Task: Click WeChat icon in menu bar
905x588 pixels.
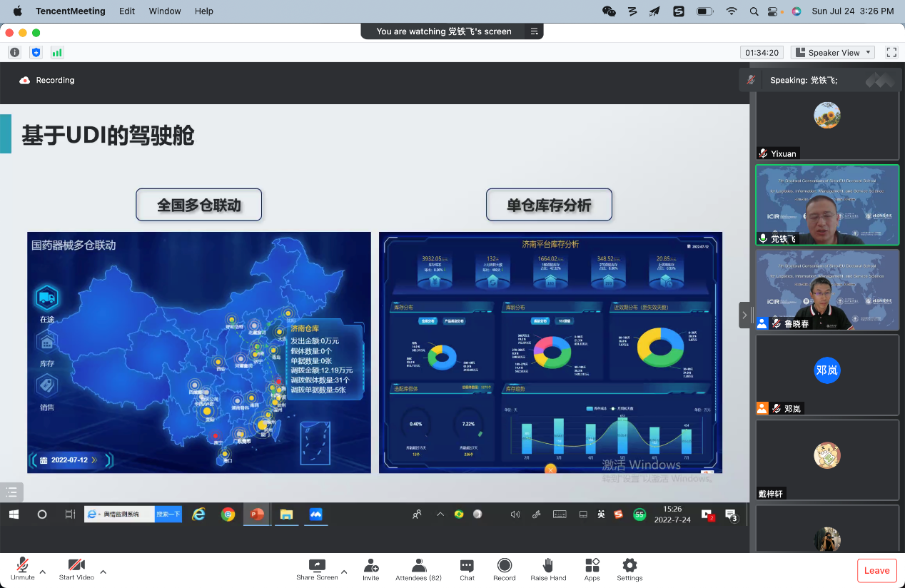Action: [609, 11]
